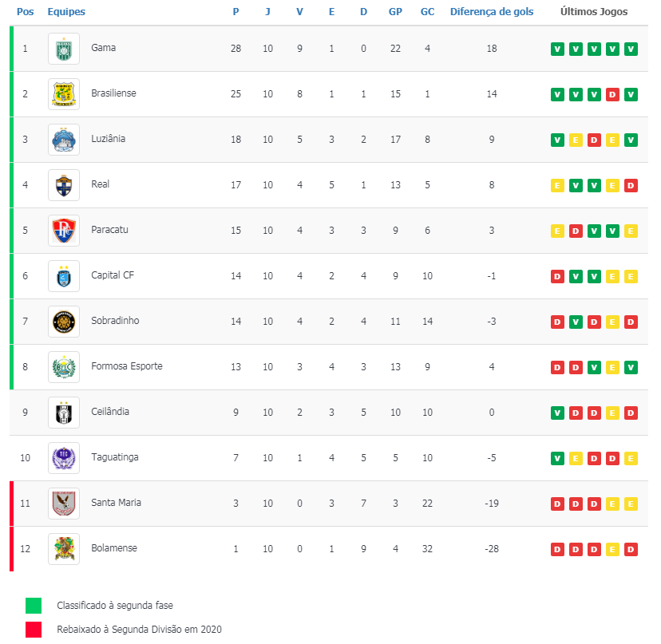This screenshot has height=644, width=661.
Task: Sort table by Equipes column header
Action: coord(66,12)
